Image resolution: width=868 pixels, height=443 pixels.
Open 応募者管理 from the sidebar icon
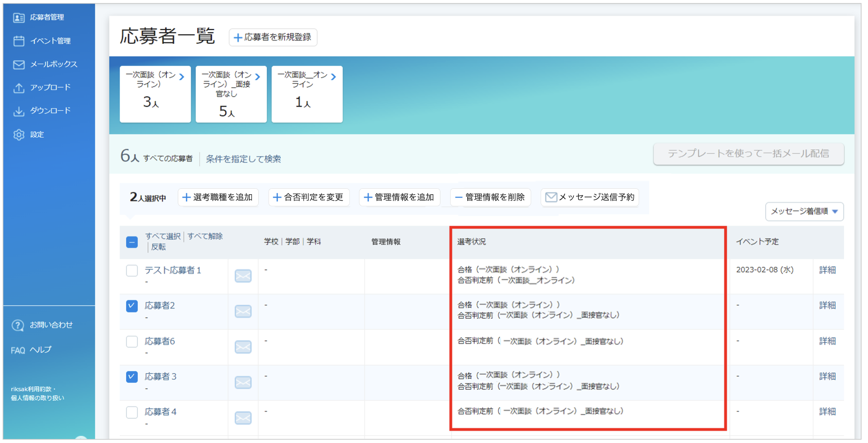pos(18,17)
